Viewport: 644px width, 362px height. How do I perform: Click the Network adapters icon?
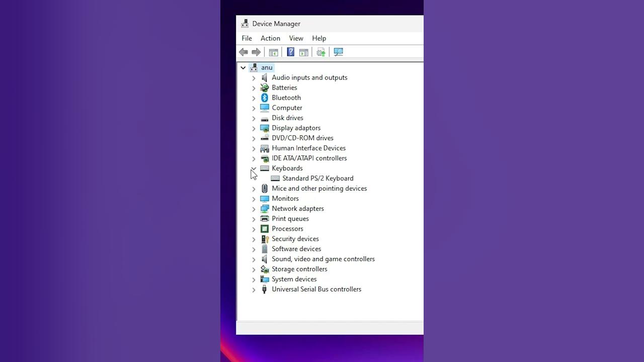point(265,209)
